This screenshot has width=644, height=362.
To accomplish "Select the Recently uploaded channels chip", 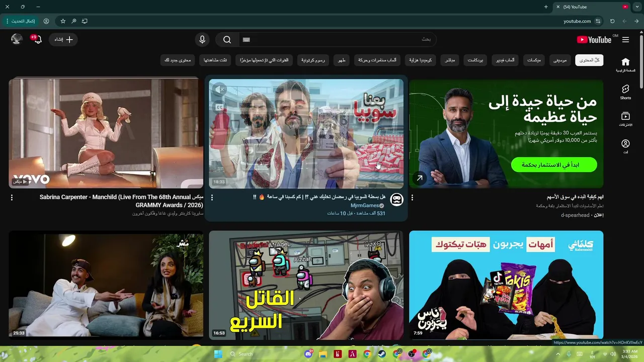I will (x=264, y=60).
